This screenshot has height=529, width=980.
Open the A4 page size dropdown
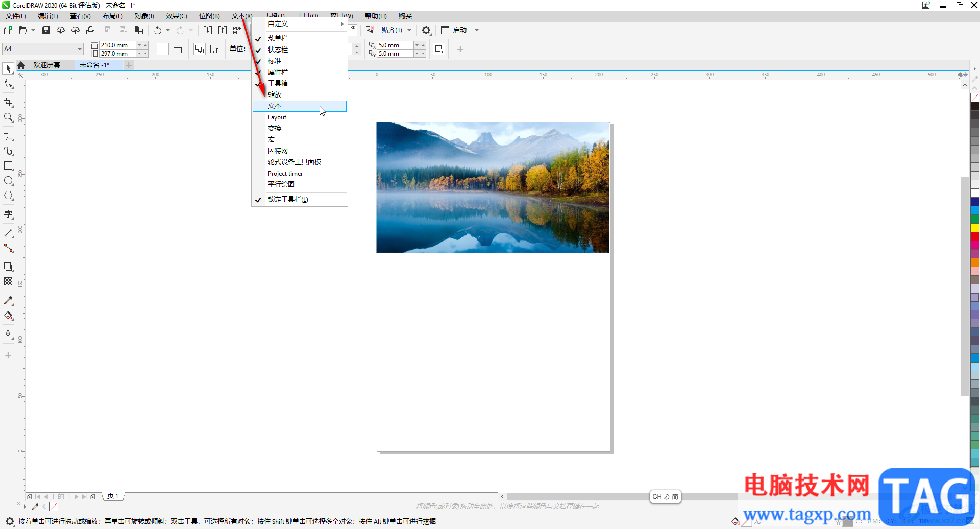(80, 49)
